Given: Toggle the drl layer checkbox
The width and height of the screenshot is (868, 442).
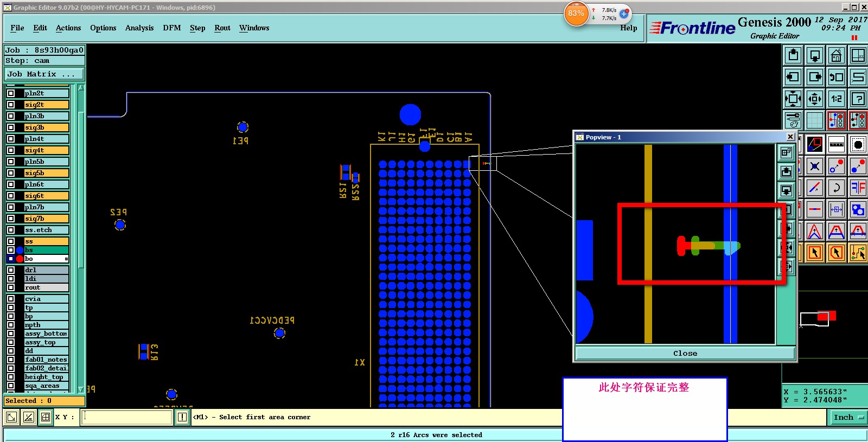Looking at the screenshot, I should [11, 270].
